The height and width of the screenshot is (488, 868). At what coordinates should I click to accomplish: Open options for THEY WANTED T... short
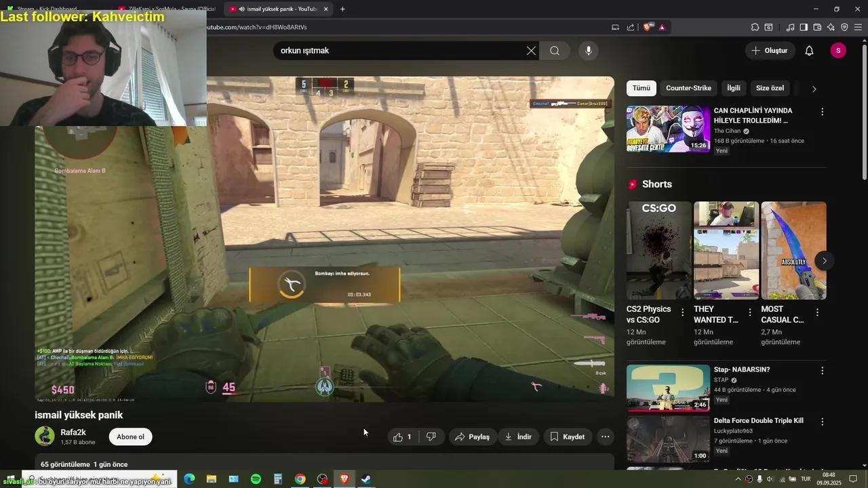[750, 312]
